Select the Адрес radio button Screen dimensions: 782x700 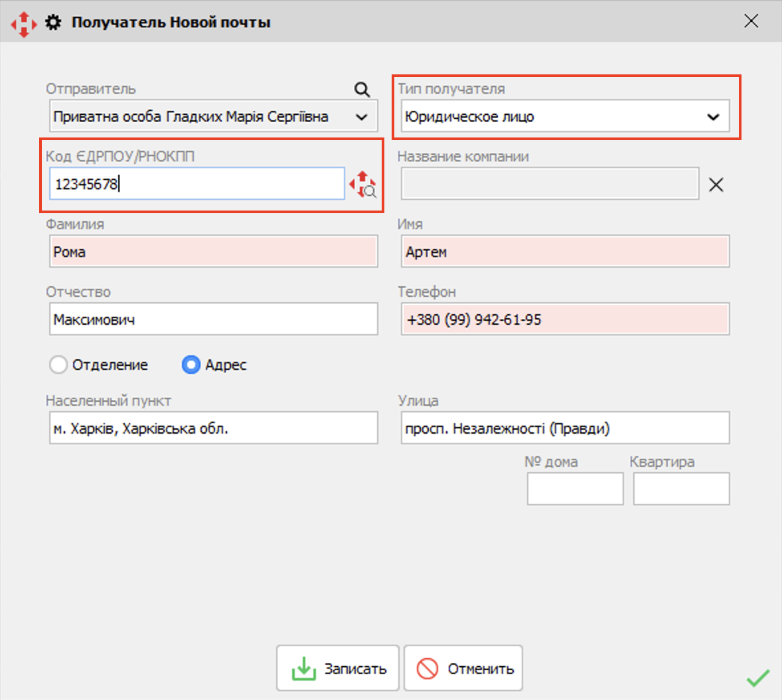click(191, 365)
